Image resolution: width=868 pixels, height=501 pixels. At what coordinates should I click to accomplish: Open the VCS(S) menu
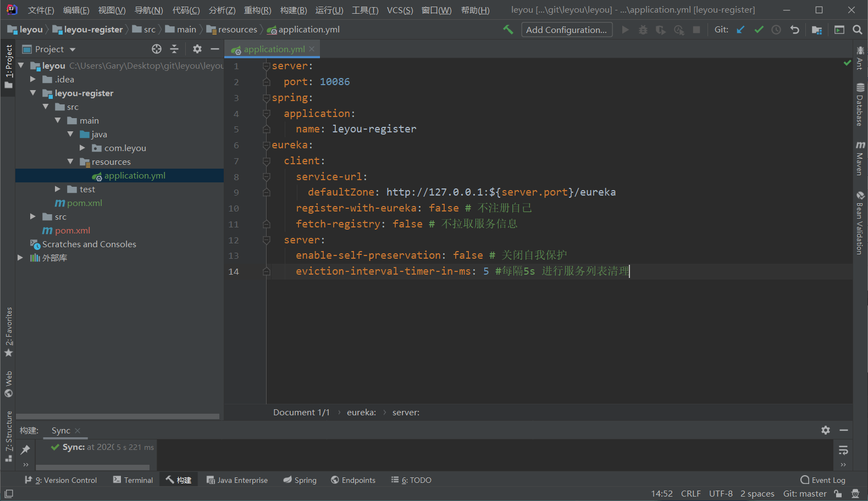400,10
